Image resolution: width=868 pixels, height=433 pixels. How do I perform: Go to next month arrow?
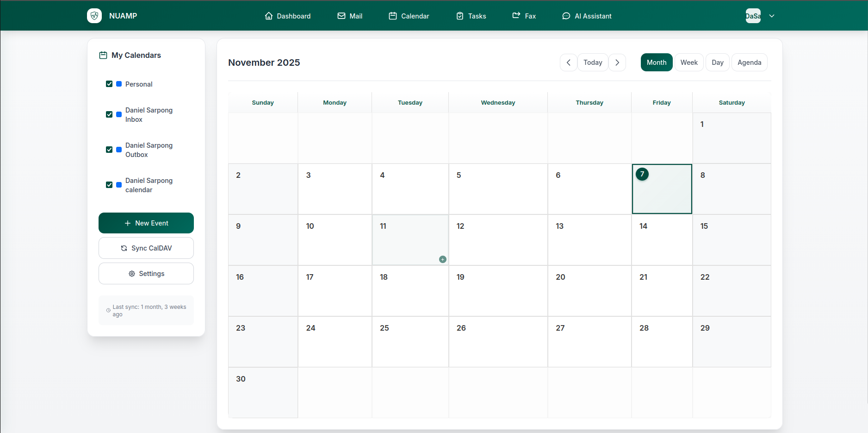click(617, 63)
